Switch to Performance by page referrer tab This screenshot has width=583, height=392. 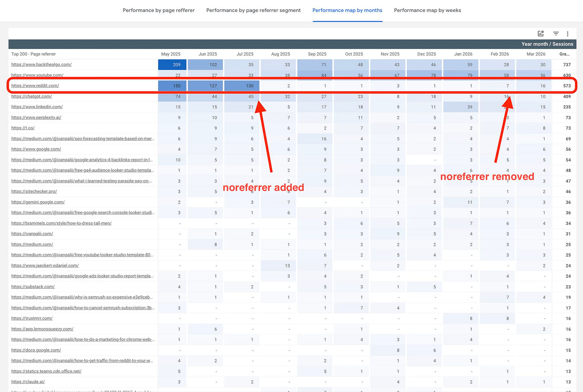(159, 10)
